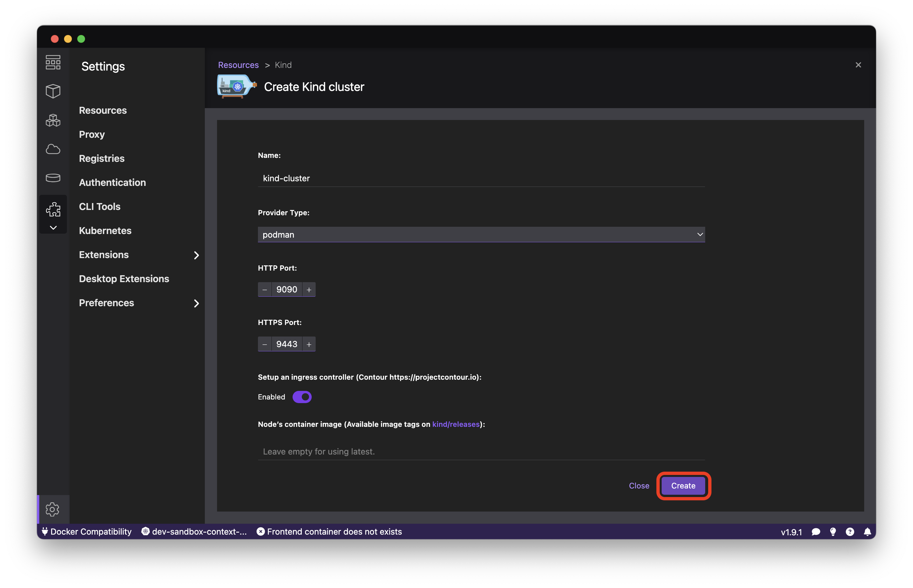Viewport: 913px width, 588px height.
Task: Click the v1.9.1 version label
Action: 791,532
